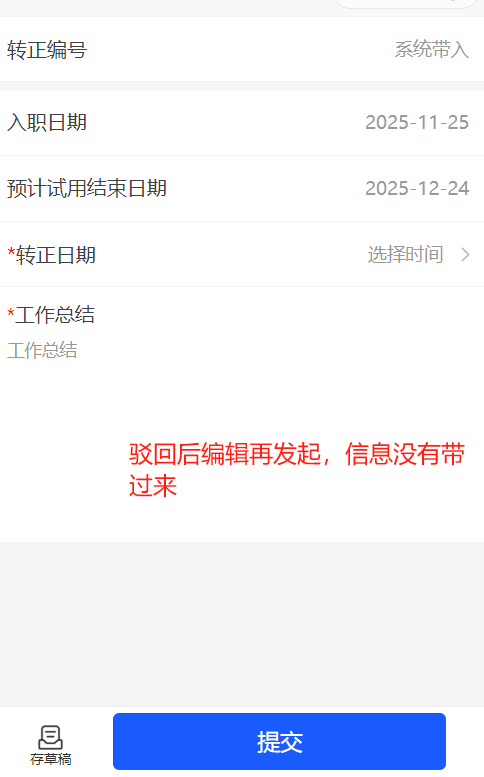The width and height of the screenshot is (484, 777).
Task: Submit the form with 提交 button
Action: coord(279,741)
